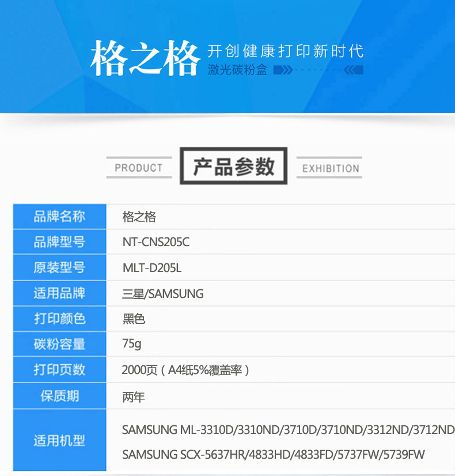
Task: Click the PRODUCT label beside the heading
Action: pyautogui.click(x=139, y=168)
